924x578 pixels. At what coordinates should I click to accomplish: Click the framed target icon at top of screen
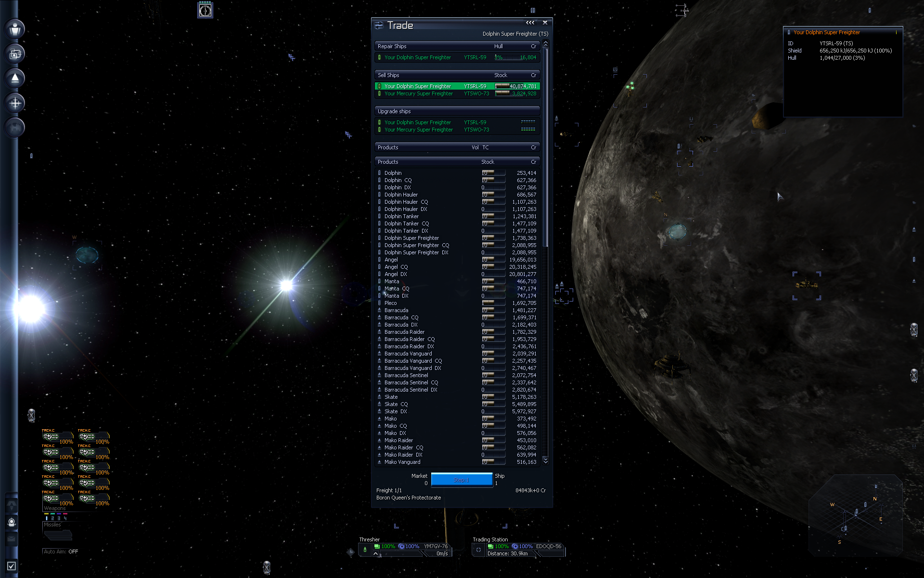point(205,10)
